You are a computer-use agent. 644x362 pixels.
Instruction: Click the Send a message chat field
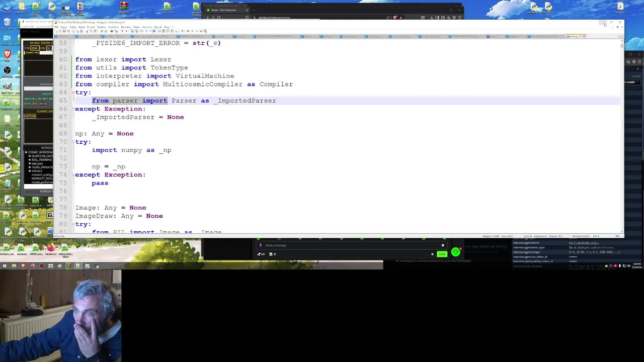click(352, 245)
